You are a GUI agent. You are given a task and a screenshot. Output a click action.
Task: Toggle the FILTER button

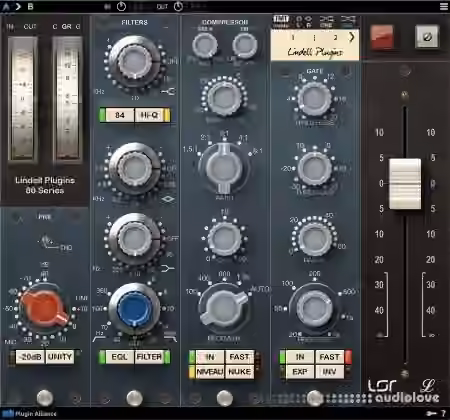tap(149, 357)
